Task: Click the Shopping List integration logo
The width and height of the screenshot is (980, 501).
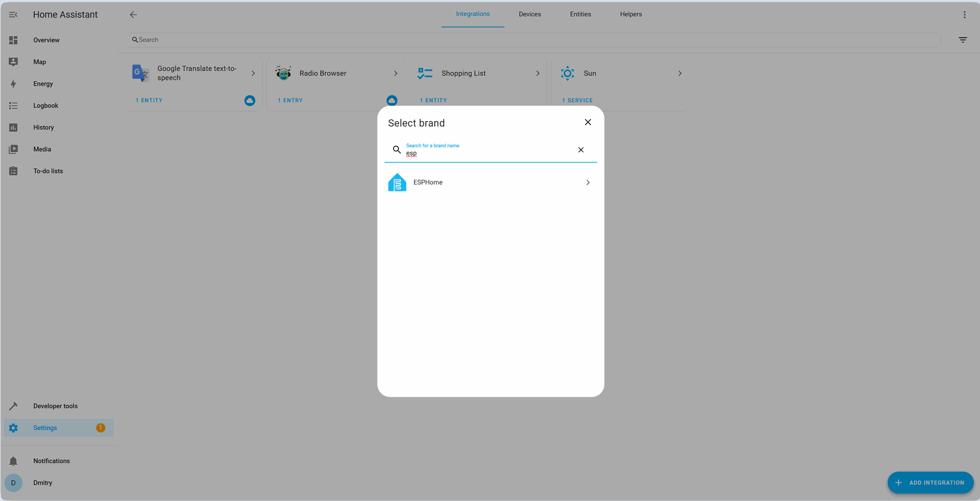Action: (425, 73)
